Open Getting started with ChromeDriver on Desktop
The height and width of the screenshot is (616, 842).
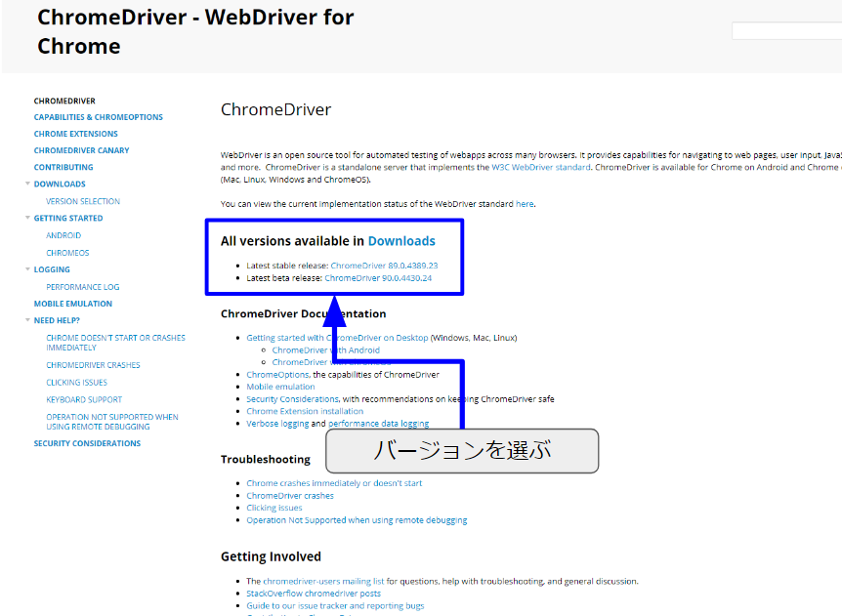point(337,338)
